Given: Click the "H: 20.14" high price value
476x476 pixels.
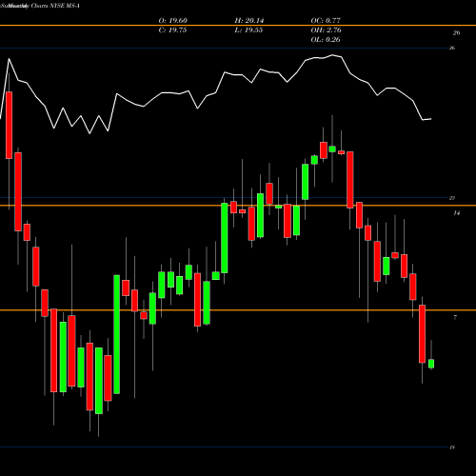Looking at the screenshot, I should point(249,21).
